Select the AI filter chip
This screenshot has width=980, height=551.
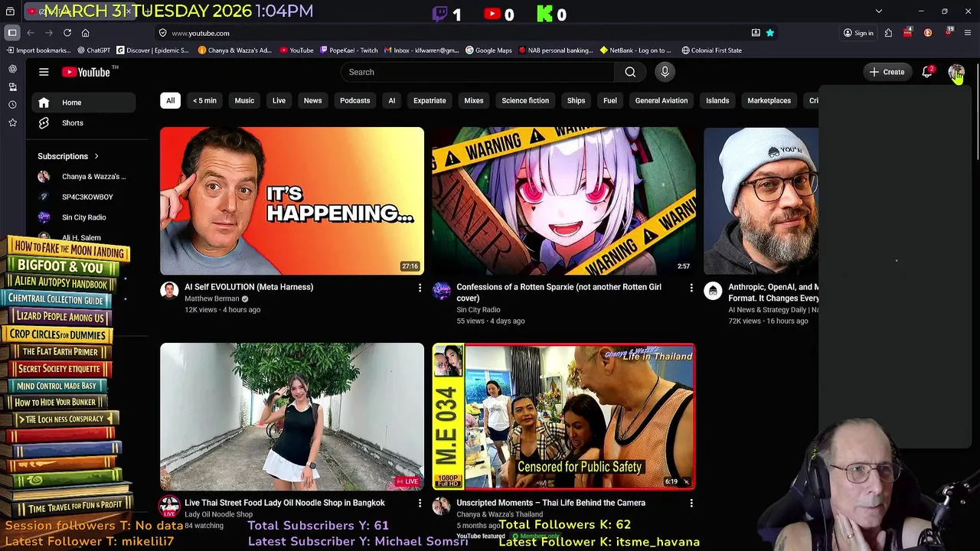coord(391,100)
